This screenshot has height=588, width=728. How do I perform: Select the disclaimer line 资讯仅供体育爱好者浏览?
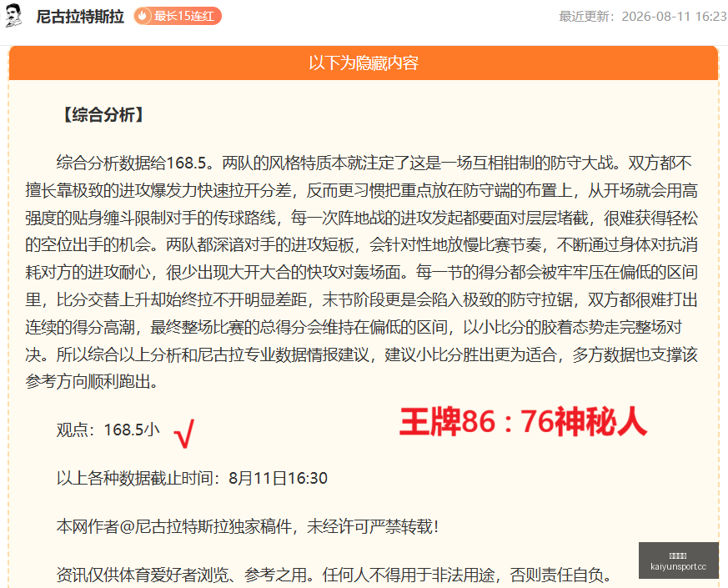[334, 575]
